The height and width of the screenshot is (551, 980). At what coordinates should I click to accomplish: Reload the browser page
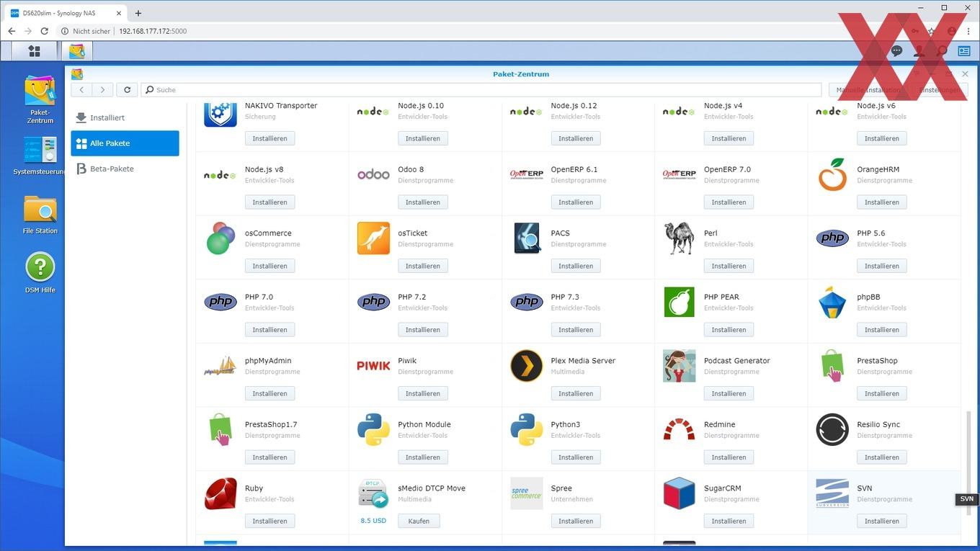44,31
